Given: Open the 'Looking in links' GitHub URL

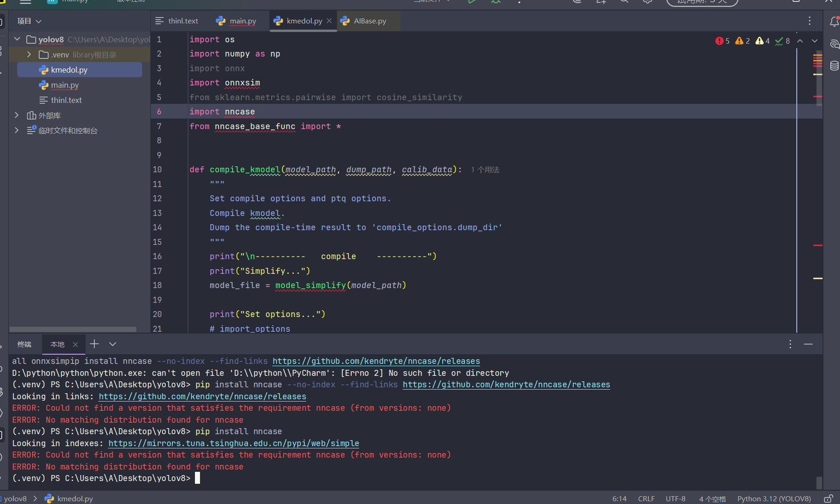Looking at the screenshot, I should 202,396.
